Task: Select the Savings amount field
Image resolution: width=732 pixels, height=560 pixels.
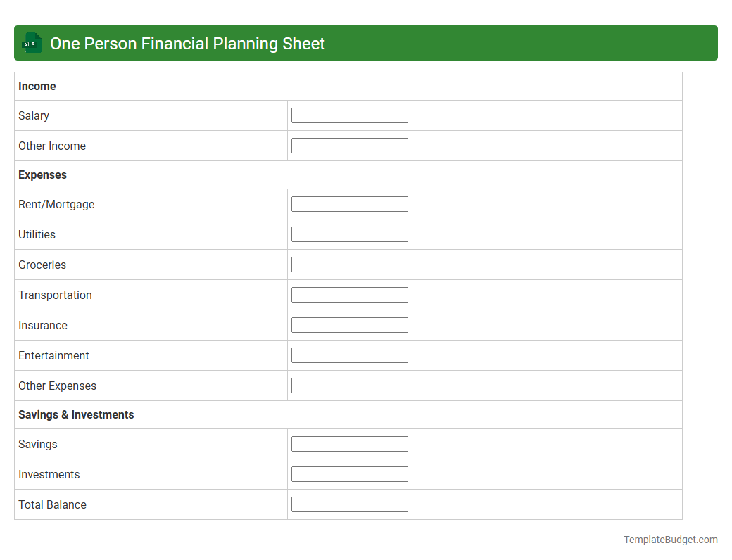Action: click(349, 443)
